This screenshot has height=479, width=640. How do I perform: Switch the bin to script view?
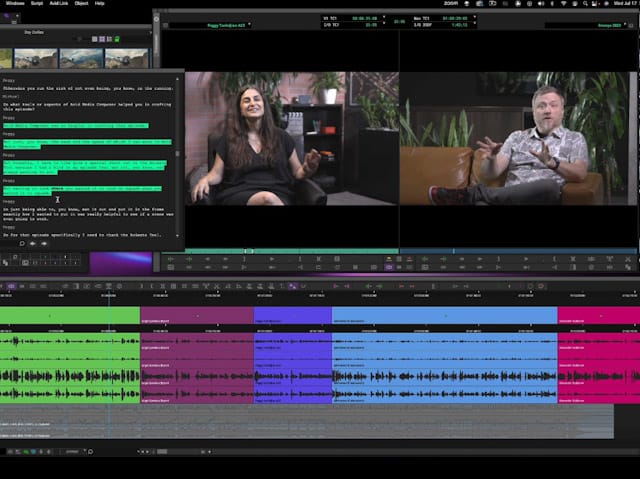pos(109,39)
